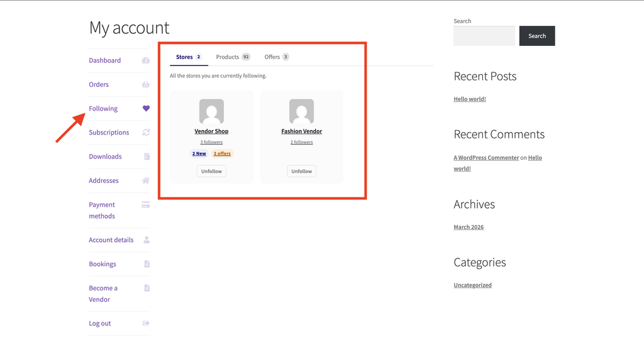The height and width of the screenshot is (352, 644).
Task: Click the Dashboard gauge icon
Action: point(146,60)
